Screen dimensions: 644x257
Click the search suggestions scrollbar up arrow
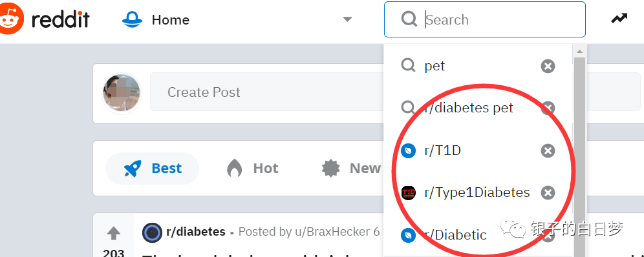(x=579, y=52)
